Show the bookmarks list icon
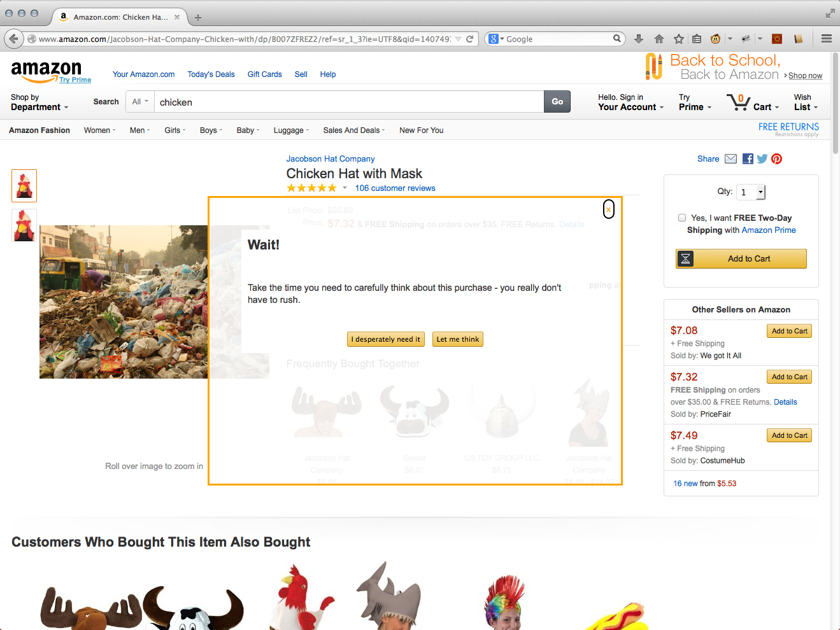Image resolution: width=840 pixels, height=630 pixels. tap(697, 39)
